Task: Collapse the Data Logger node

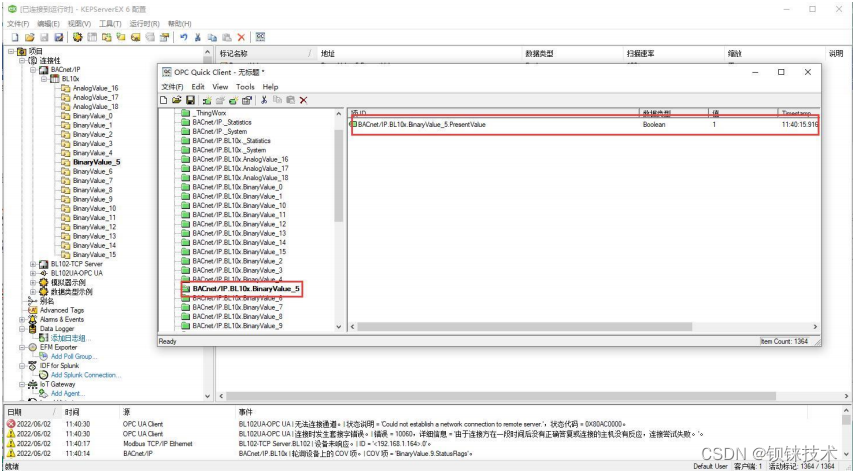Action: 22,328
